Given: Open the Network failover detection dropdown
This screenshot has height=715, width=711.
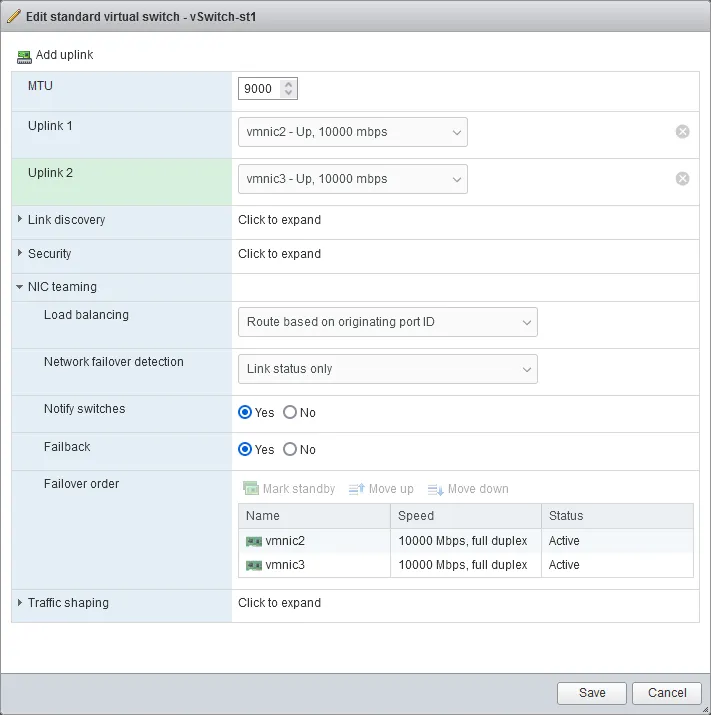Looking at the screenshot, I should [387, 369].
